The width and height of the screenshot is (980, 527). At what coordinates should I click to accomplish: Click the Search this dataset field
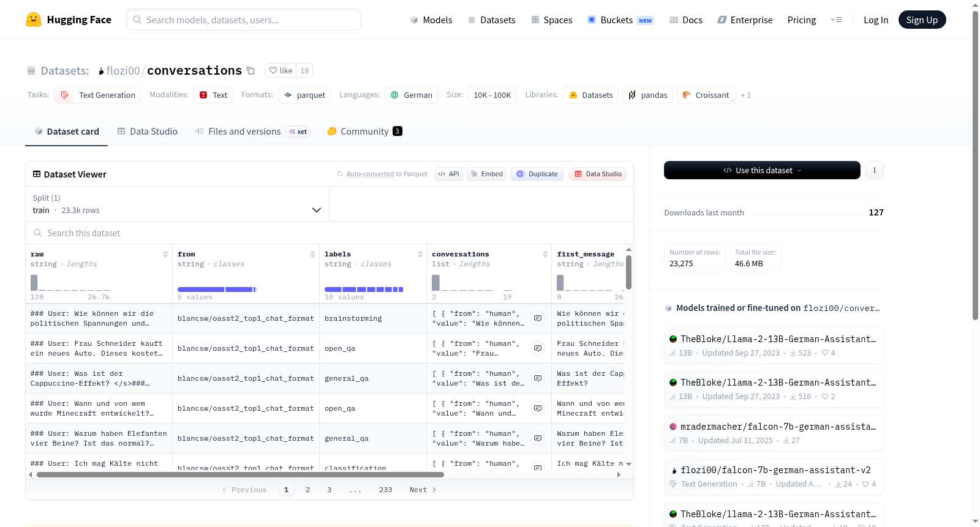(x=330, y=233)
